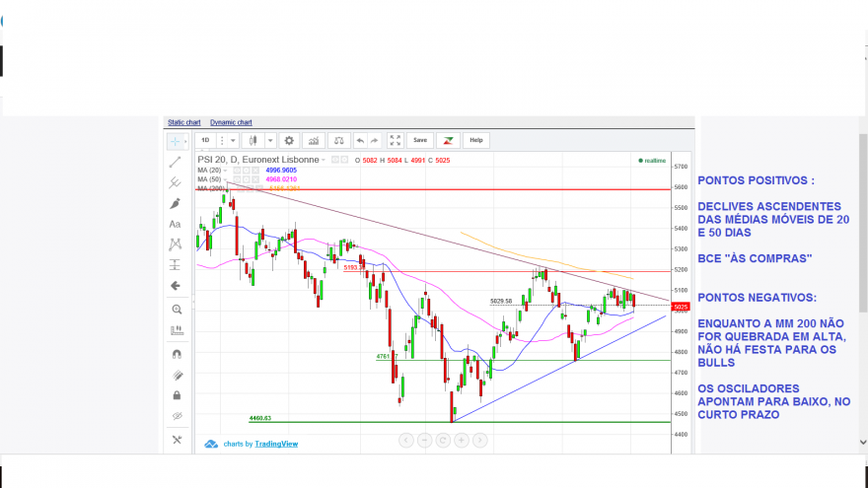Click the 5193.38 resistance line label
Viewport: 868px width, 488px height.
pos(354,268)
